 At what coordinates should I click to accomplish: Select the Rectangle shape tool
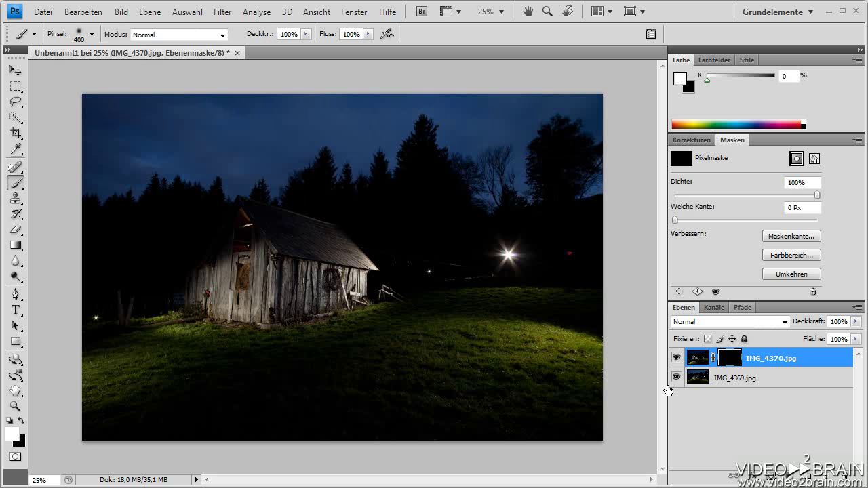[x=15, y=341]
